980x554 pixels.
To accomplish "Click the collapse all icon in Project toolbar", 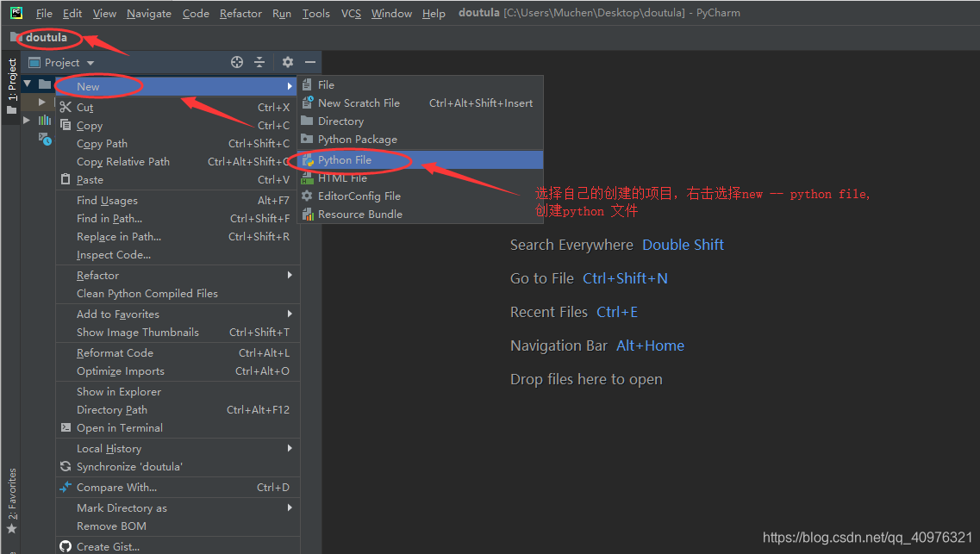I will point(259,62).
